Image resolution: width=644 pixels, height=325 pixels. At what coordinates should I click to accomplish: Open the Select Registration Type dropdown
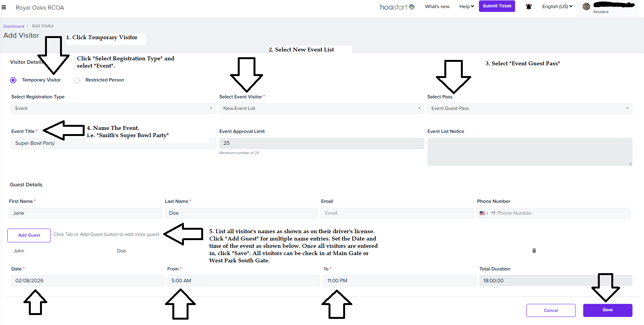coord(113,108)
